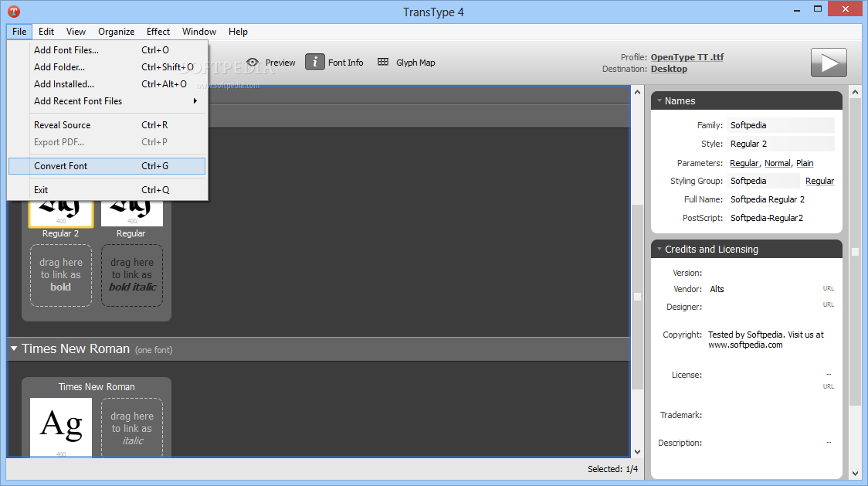Click the PostScript value Softpedia-Regular2
Viewport: 868px width, 486px height.
[766, 218]
